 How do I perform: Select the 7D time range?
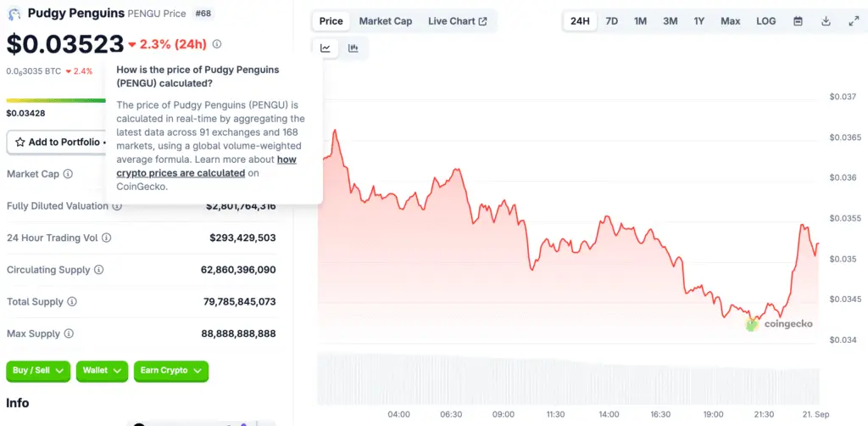611,21
